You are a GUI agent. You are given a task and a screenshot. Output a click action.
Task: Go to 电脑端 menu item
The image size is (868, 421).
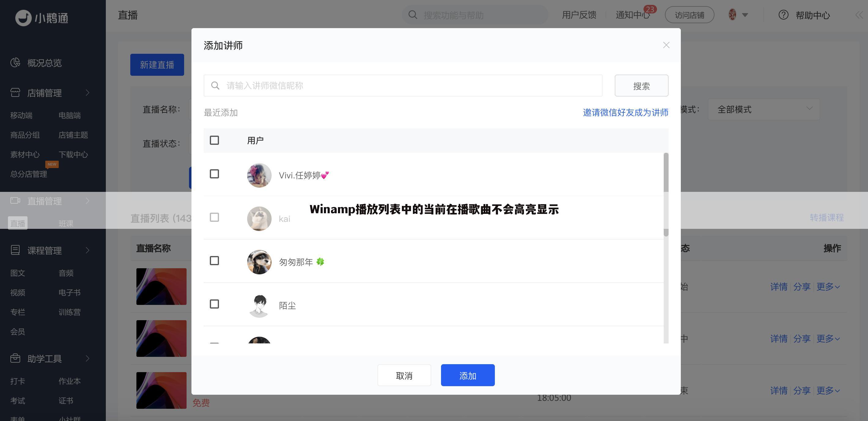pos(69,115)
